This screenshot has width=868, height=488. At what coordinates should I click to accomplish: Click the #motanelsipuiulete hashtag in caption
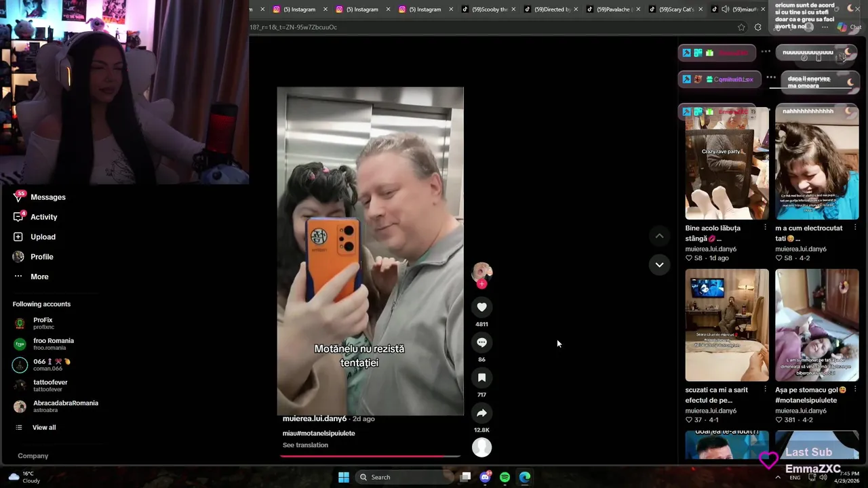[x=324, y=433]
